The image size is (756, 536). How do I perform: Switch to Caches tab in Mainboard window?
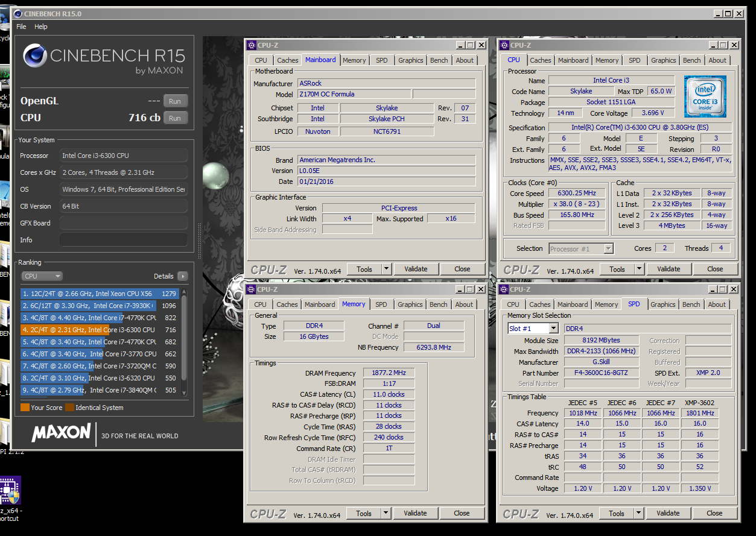tap(288, 60)
